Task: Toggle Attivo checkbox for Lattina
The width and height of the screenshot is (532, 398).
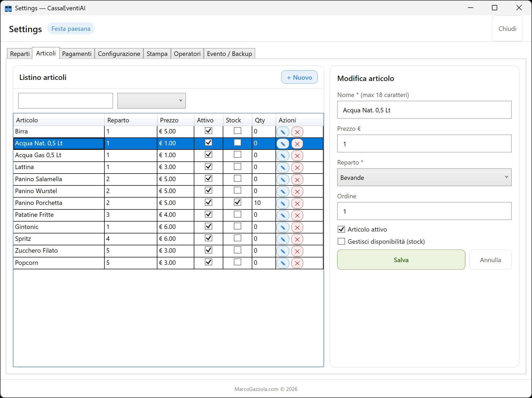Action: tap(209, 167)
